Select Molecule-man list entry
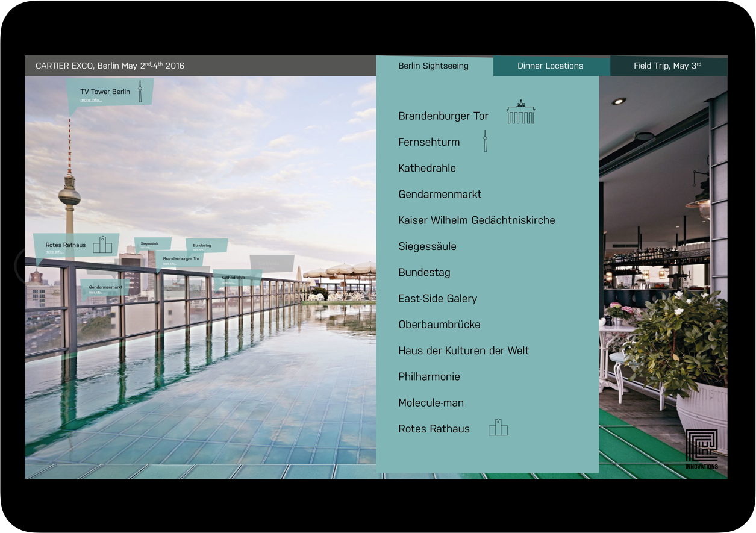The image size is (756, 533). tap(431, 403)
